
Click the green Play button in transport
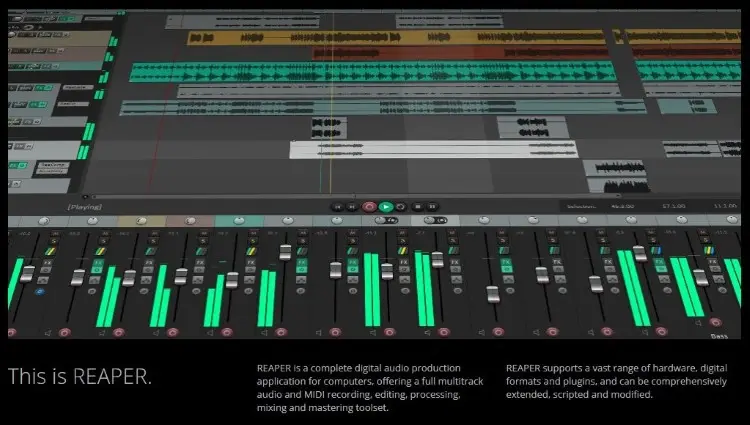pyautogui.click(x=386, y=207)
